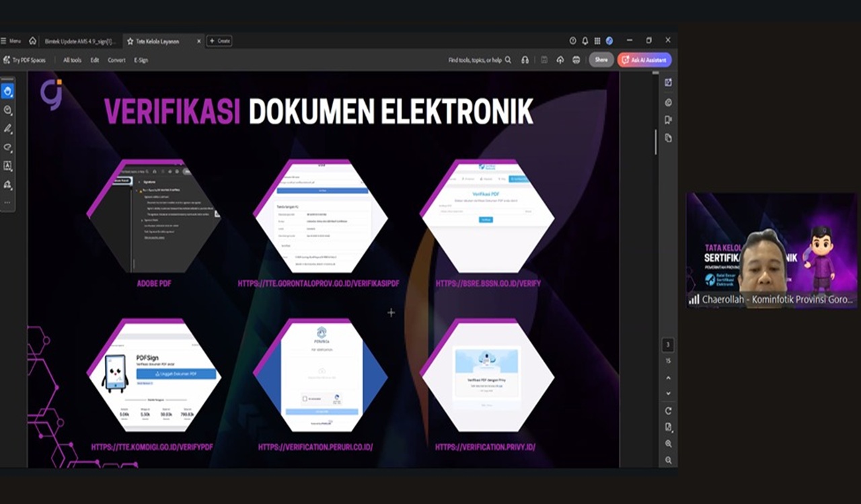Select the add text box tool
This screenshot has width=861, height=504.
[8, 165]
